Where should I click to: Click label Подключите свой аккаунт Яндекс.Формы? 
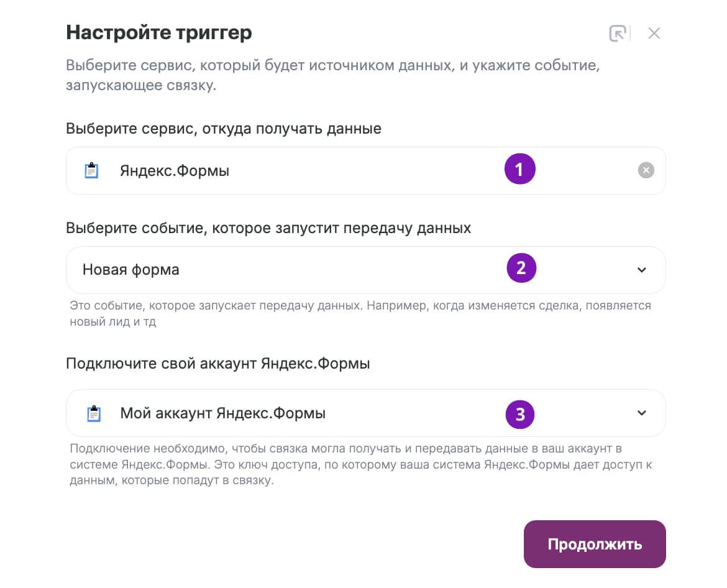coord(218,364)
